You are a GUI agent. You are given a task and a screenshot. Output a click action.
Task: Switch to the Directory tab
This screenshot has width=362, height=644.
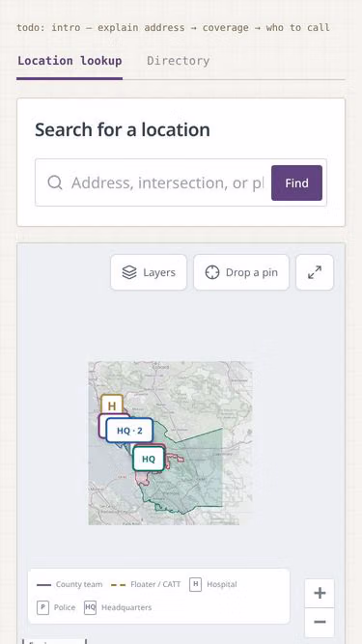coord(179,61)
